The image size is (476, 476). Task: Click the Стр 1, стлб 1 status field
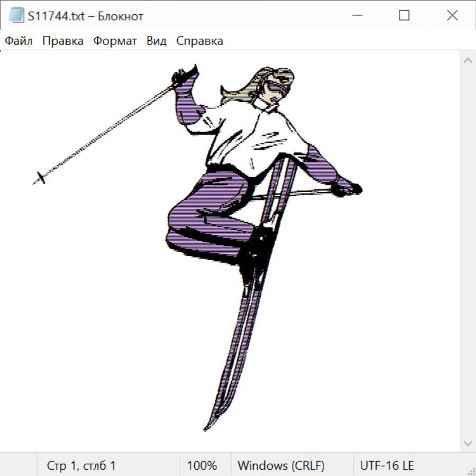(81, 466)
